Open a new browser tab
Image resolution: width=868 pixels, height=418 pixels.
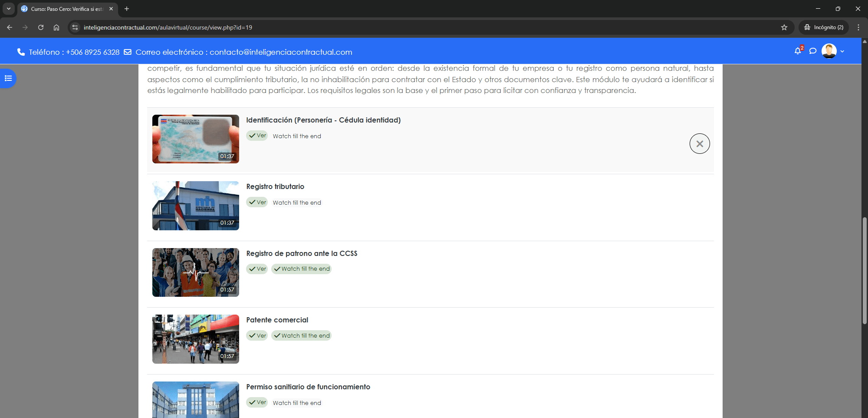click(127, 9)
